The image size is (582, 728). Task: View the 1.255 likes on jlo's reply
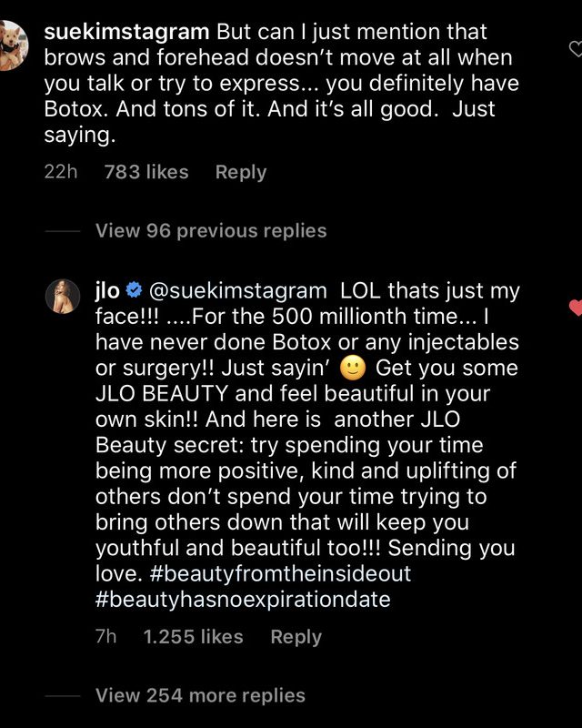(194, 637)
